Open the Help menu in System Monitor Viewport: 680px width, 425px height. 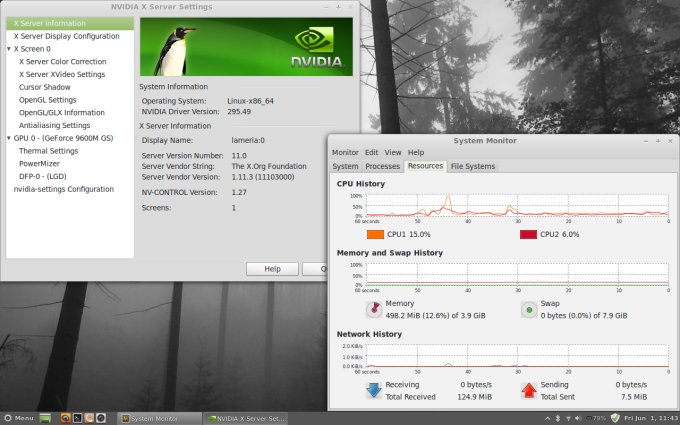point(416,153)
